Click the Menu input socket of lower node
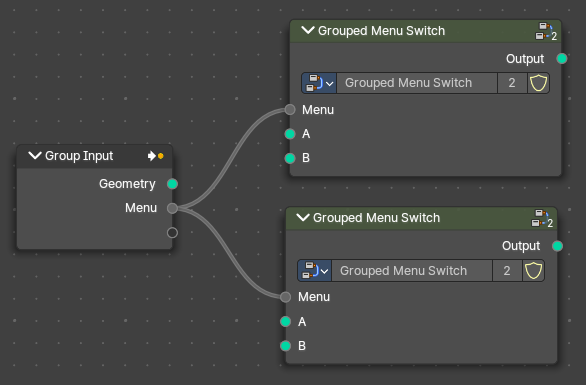Viewport: 586px width, 385px height. 286,297
